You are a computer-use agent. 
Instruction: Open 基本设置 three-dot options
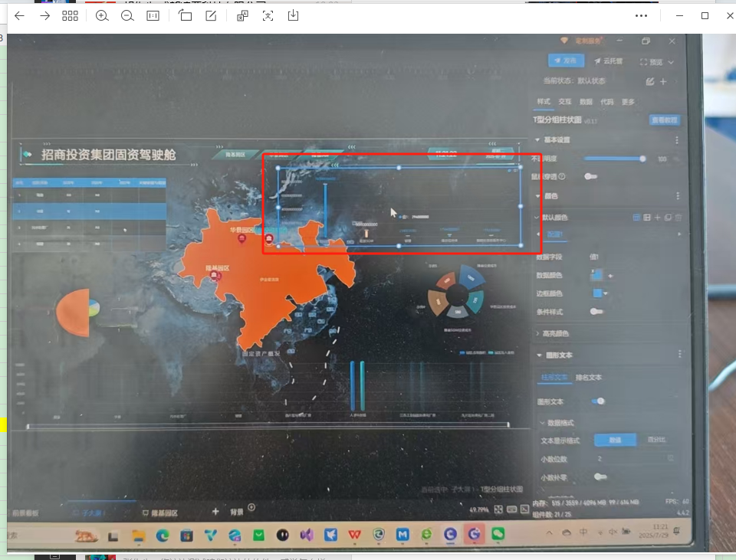click(677, 140)
